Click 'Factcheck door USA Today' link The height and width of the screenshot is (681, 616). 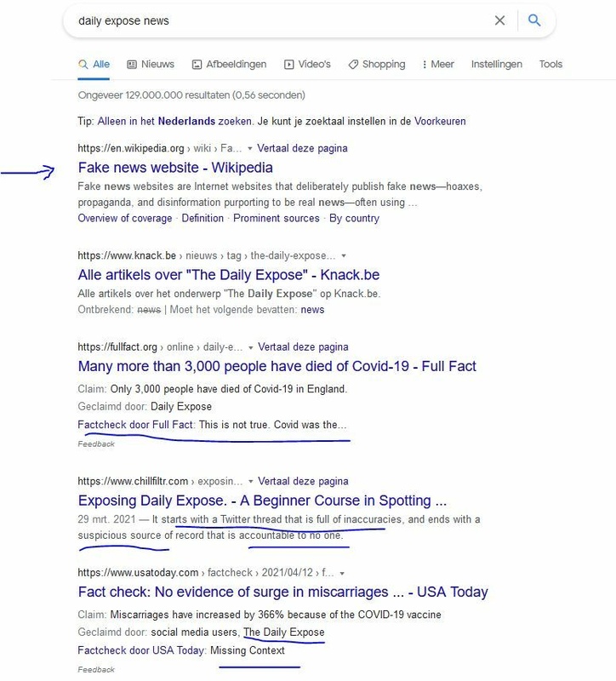pyautogui.click(x=140, y=650)
